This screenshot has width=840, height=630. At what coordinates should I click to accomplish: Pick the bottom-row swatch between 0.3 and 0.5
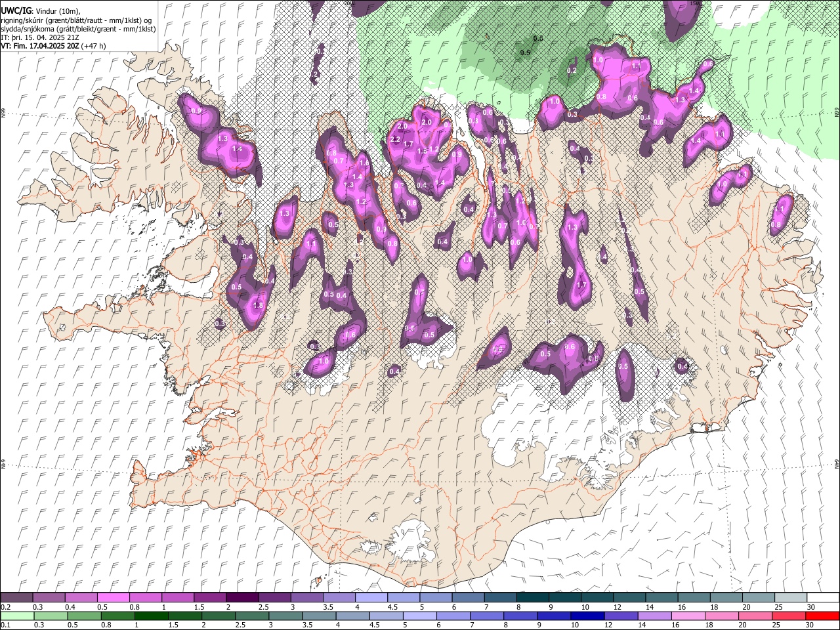point(51,616)
